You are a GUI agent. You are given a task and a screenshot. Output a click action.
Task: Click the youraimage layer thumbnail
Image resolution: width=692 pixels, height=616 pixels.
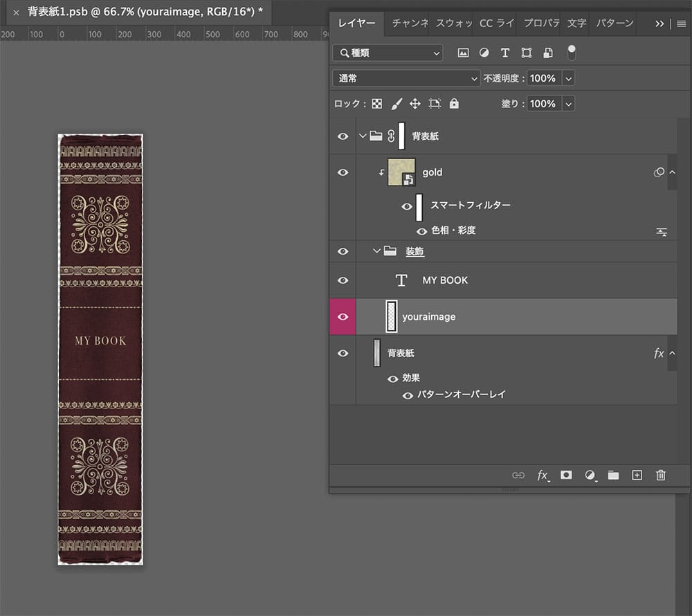[392, 316]
